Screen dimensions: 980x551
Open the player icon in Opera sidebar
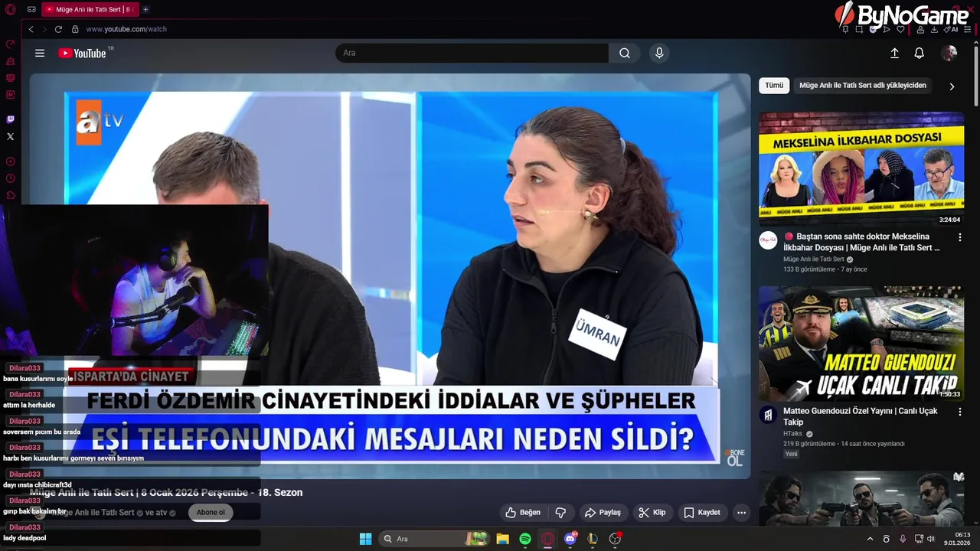pos(10,161)
